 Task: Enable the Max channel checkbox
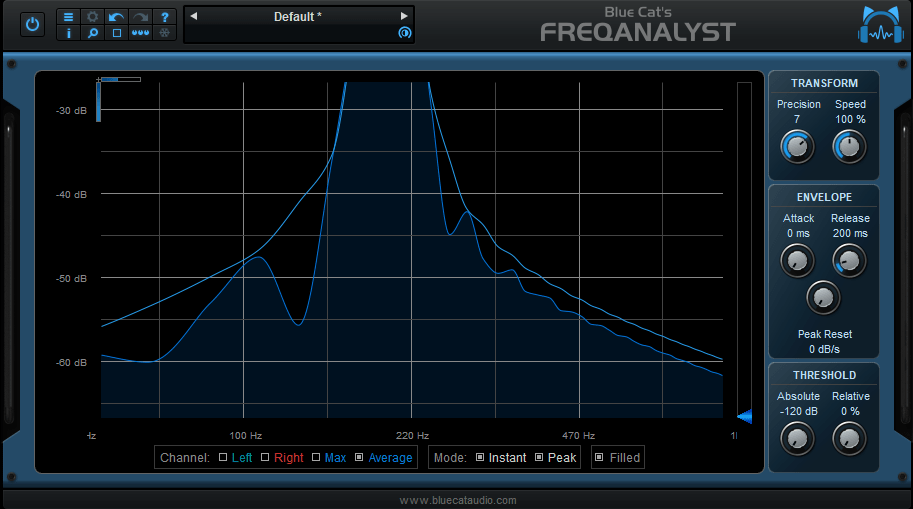click(316, 457)
